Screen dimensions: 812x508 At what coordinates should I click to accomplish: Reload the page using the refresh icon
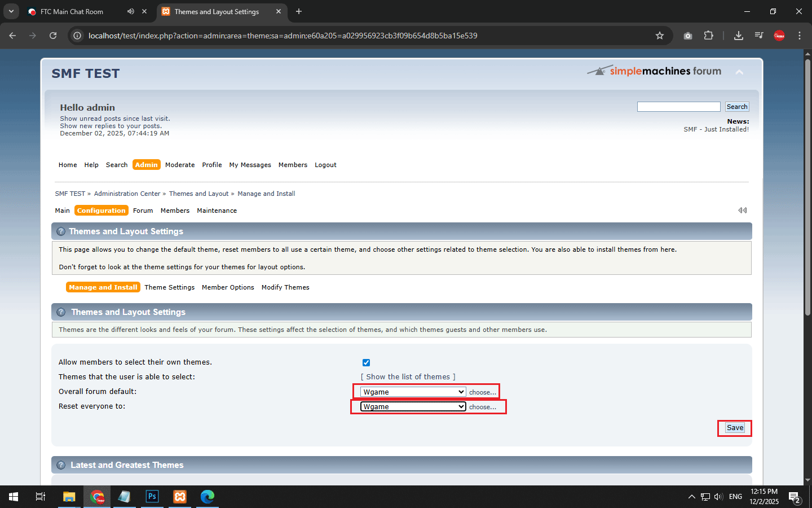[x=53, y=36]
